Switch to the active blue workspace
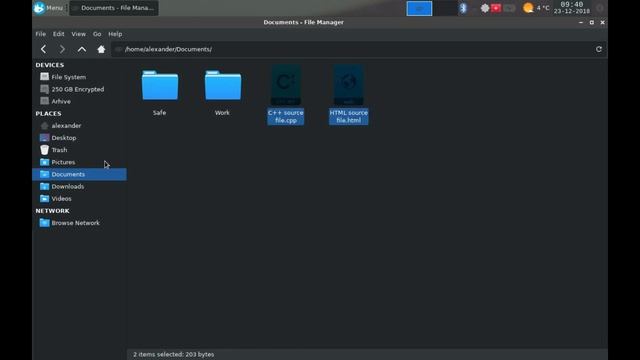This screenshot has height=360, width=640. [419, 8]
